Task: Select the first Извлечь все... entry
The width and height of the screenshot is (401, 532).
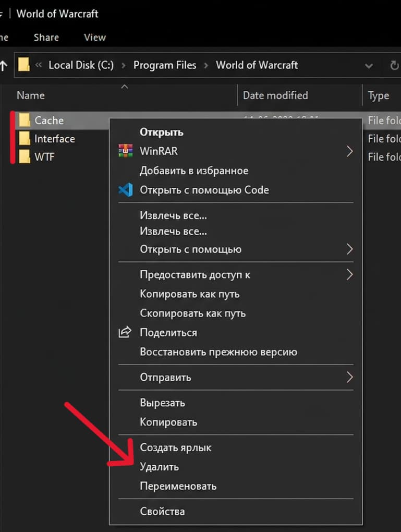Action: [173, 215]
